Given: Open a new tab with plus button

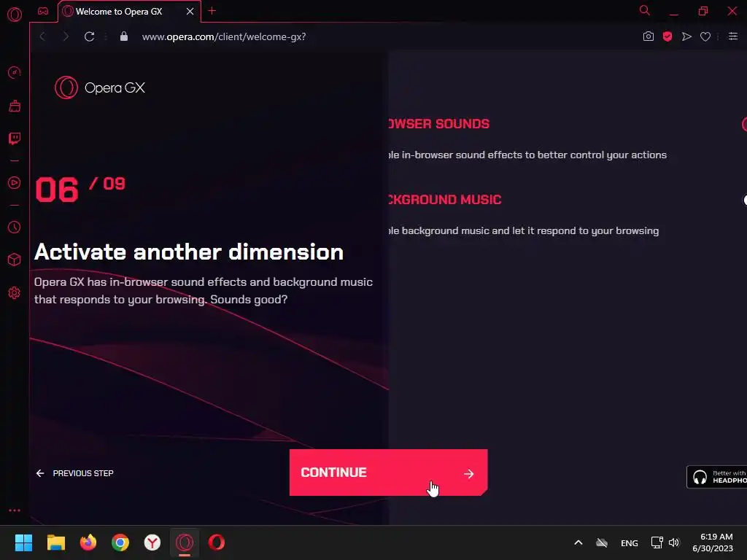Looking at the screenshot, I should pyautogui.click(x=212, y=11).
